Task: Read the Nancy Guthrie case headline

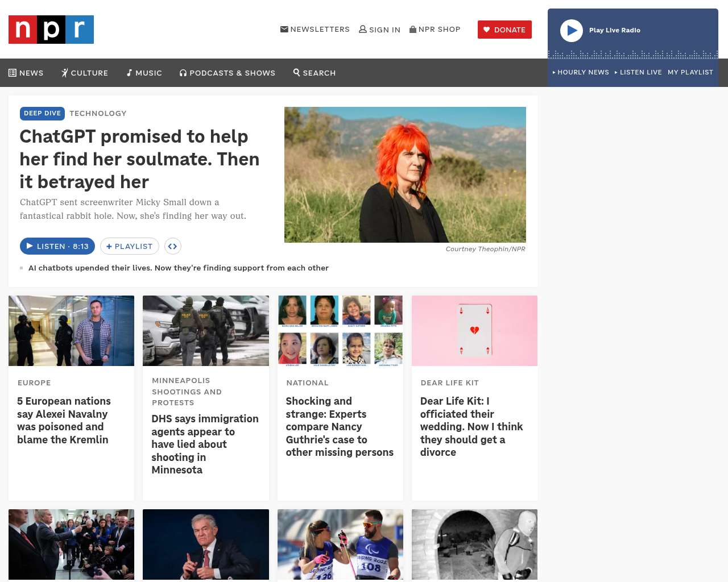Action: (340, 426)
